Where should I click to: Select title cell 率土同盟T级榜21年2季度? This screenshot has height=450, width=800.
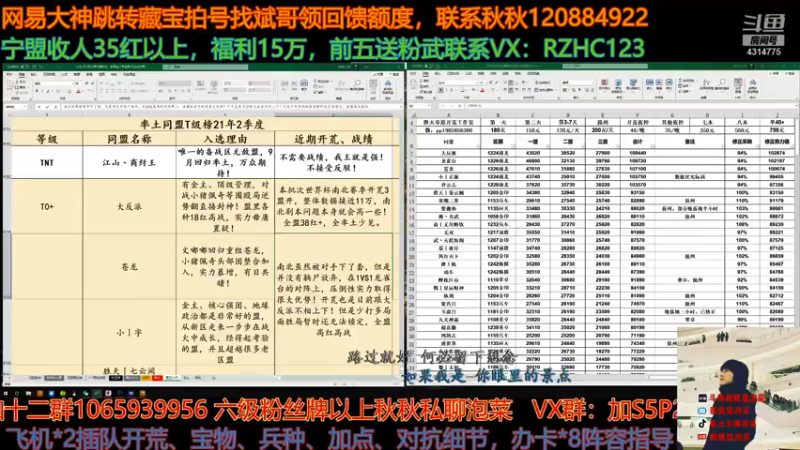(202, 124)
